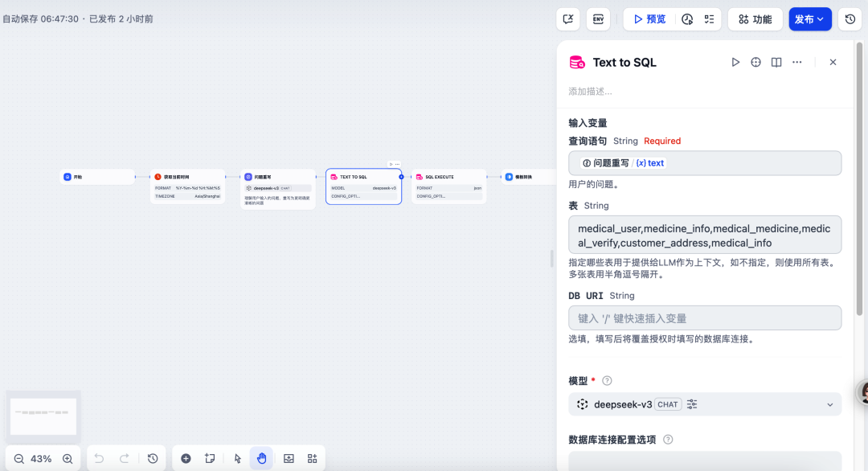868x471 pixels.
Task: Click the 自动保存 06:47:30 status text
Action: [40, 19]
